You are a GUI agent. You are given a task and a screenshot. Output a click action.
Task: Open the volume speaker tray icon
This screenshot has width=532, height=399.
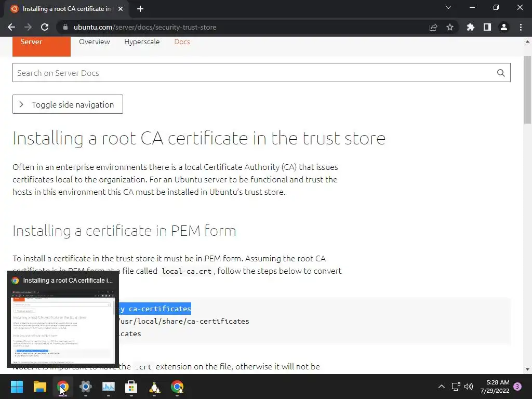point(469,387)
